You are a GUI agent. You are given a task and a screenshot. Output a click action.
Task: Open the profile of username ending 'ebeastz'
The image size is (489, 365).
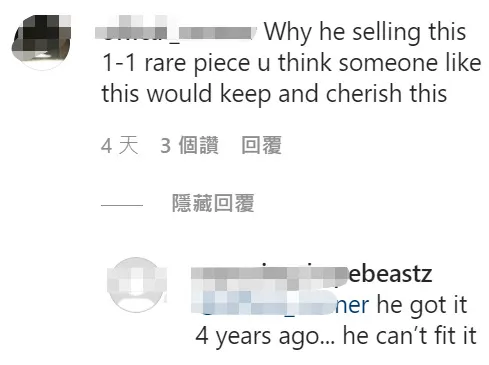coord(311,275)
